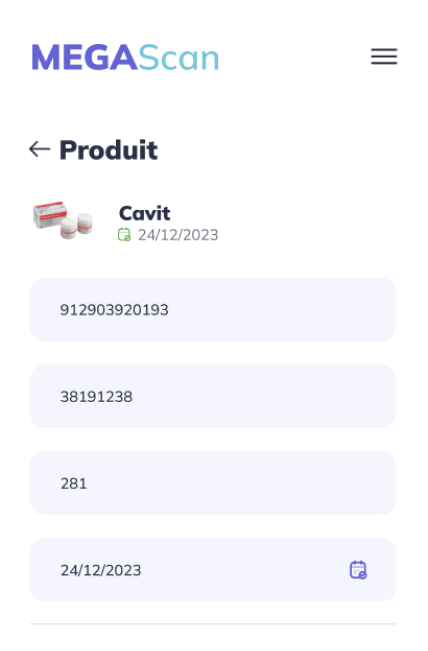
Task: Click the Cavit product name
Action: 144,213
